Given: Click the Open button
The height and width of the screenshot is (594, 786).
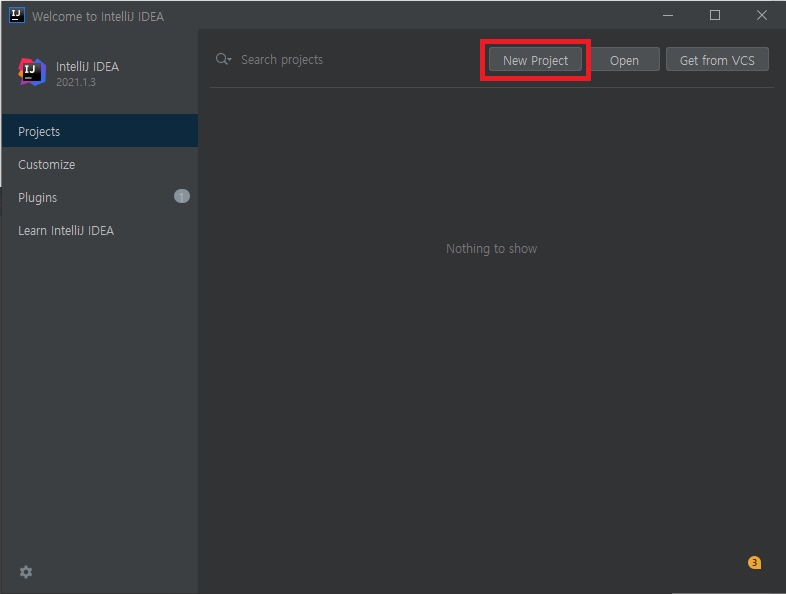Looking at the screenshot, I should (x=624, y=60).
